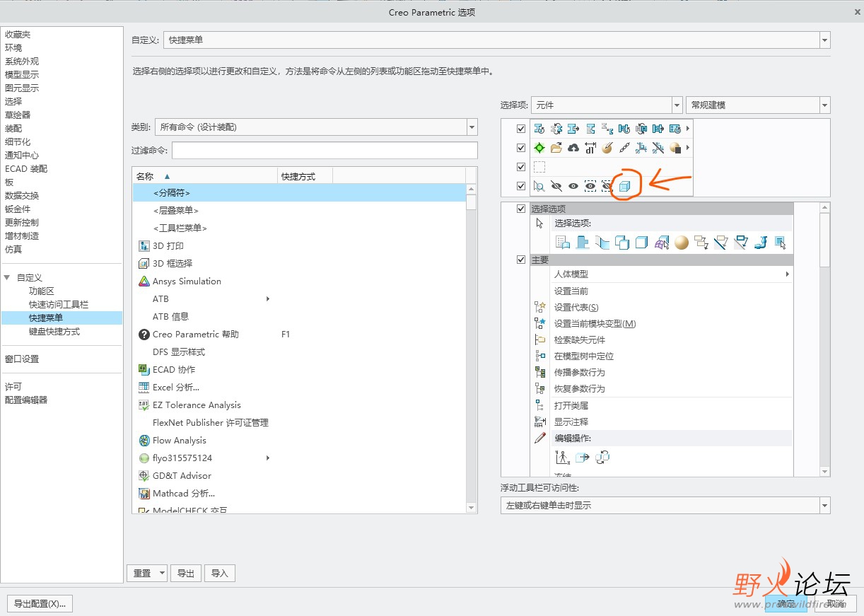Click the plain eye show icon
864x616 pixels.
[573, 186]
